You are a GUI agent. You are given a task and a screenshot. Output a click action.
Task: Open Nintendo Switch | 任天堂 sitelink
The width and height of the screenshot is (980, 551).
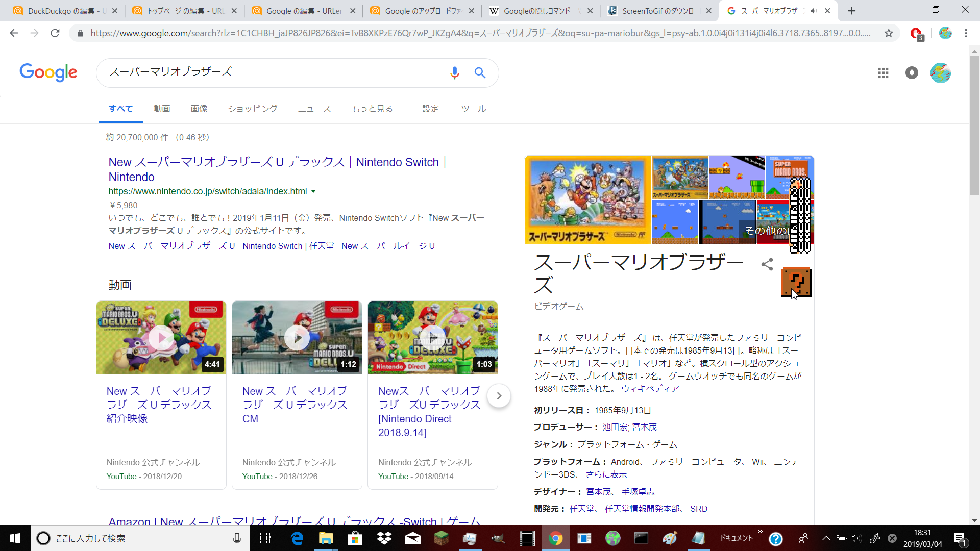[288, 246]
